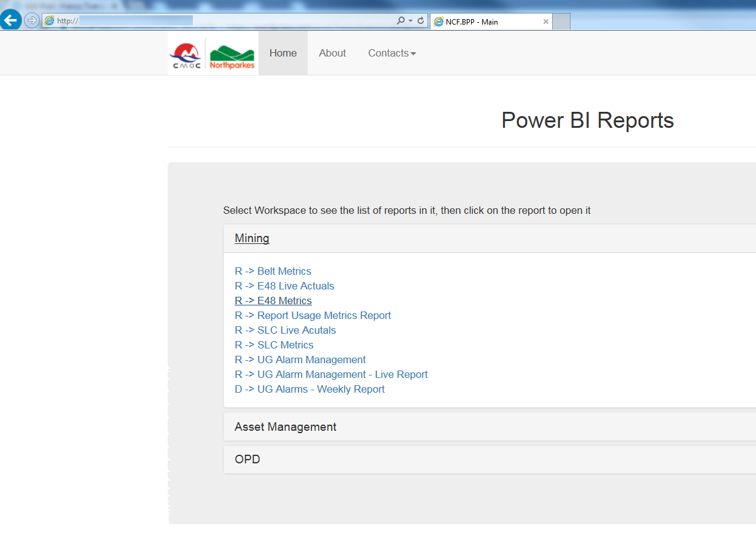The height and width of the screenshot is (542, 756).
Task: Open the Report Usage Metrics Report
Action: click(313, 315)
